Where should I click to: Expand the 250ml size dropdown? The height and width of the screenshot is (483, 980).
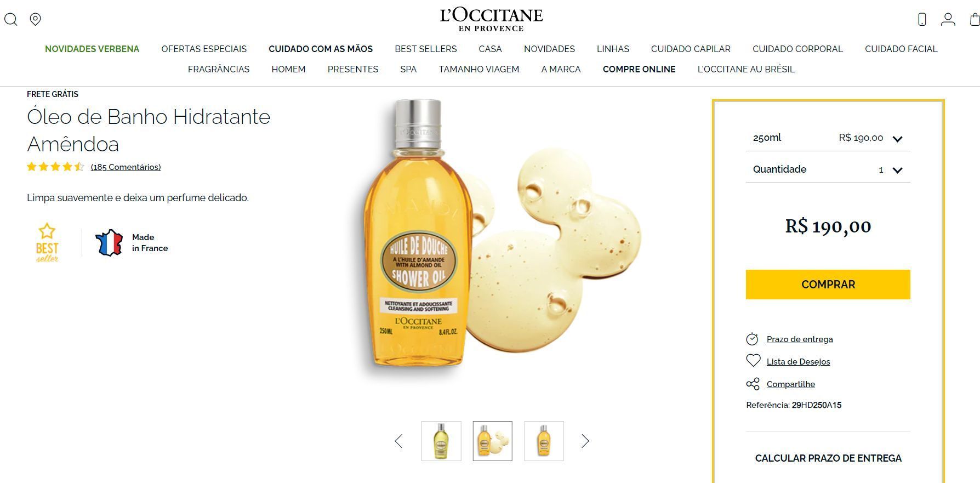click(828, 138)
